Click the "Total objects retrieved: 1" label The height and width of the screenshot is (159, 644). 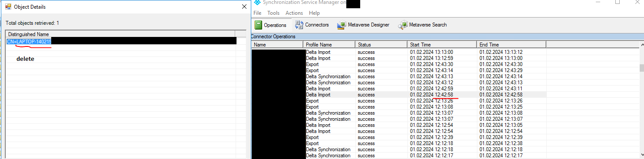33,23
